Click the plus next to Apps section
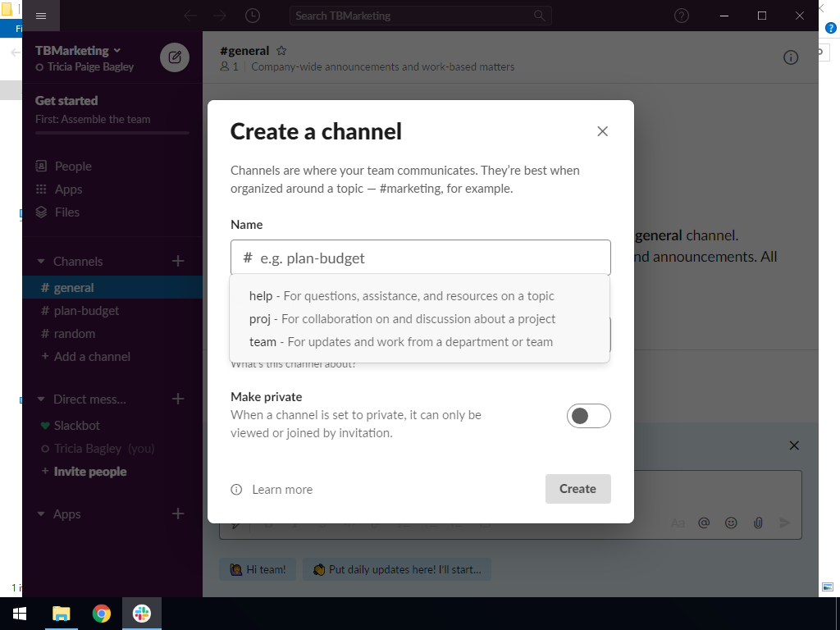Screen dimensions: 840x630 pyautogui.click(x=178, y=514)
